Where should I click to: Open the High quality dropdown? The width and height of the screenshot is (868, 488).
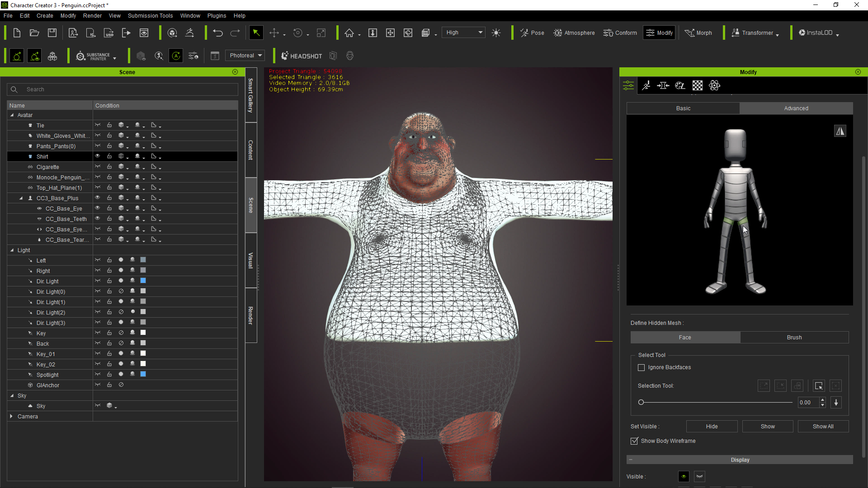click(464, 33)
